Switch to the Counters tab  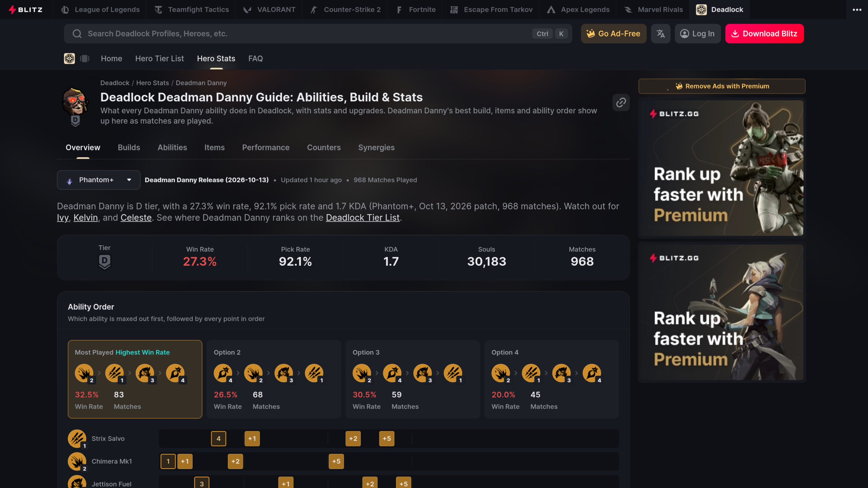324,147
